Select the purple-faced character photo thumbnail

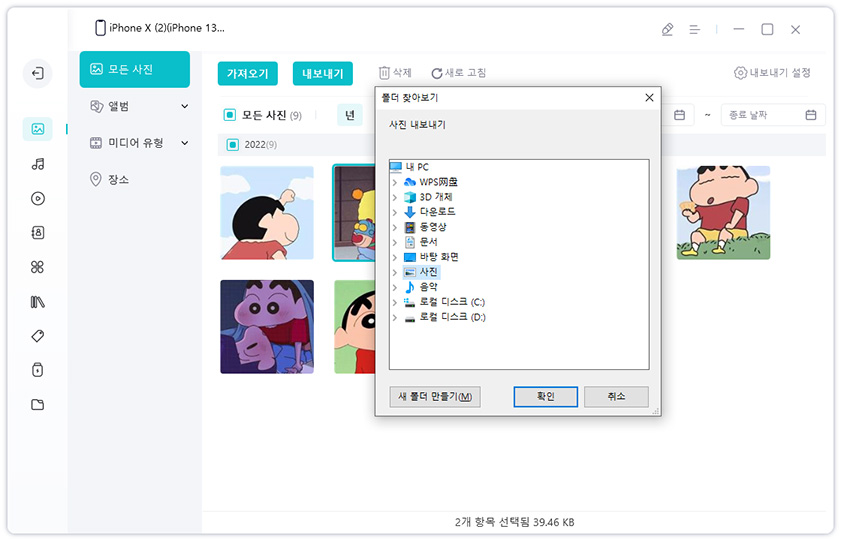267,327
